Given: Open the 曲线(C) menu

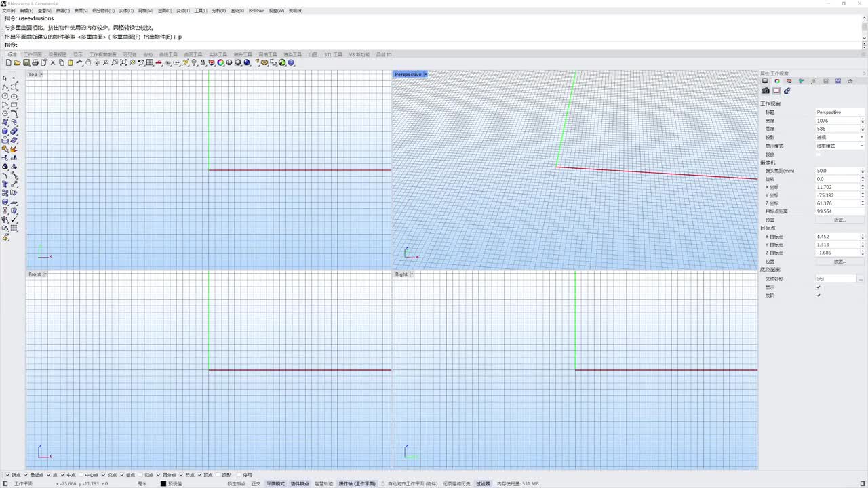Looking at the screenshot, I should 62,11.
